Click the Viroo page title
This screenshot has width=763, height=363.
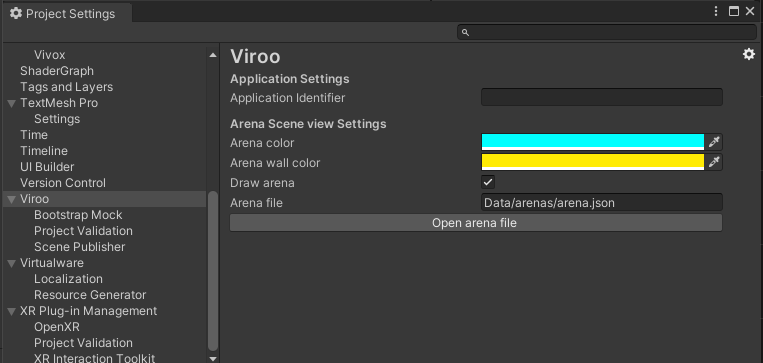(x=255, y=56)
